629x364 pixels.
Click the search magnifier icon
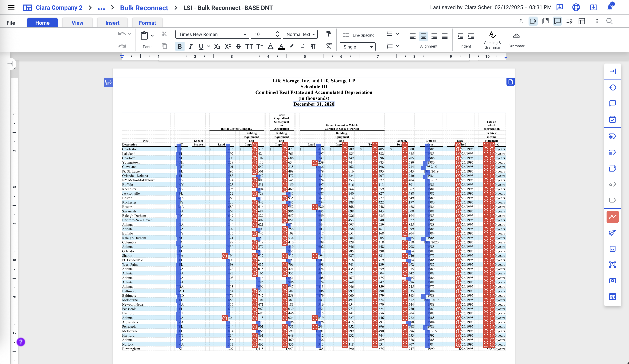click(609, 21)
